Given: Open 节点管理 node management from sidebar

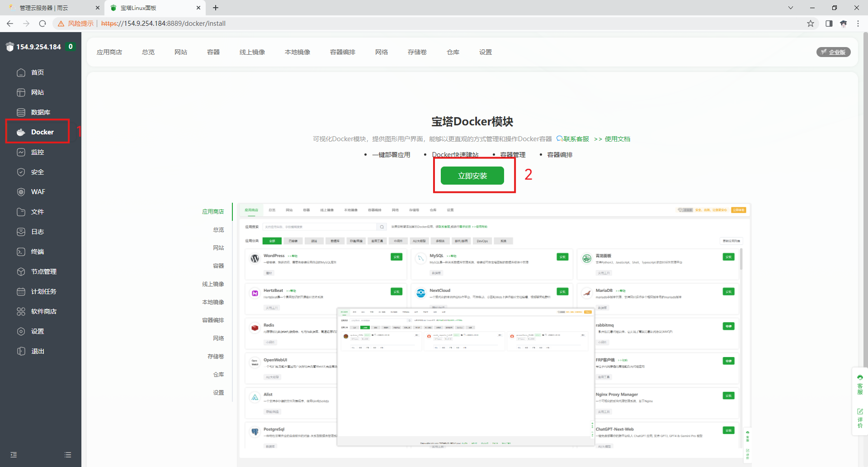Looking at the screenshot, I should (43, 272).
